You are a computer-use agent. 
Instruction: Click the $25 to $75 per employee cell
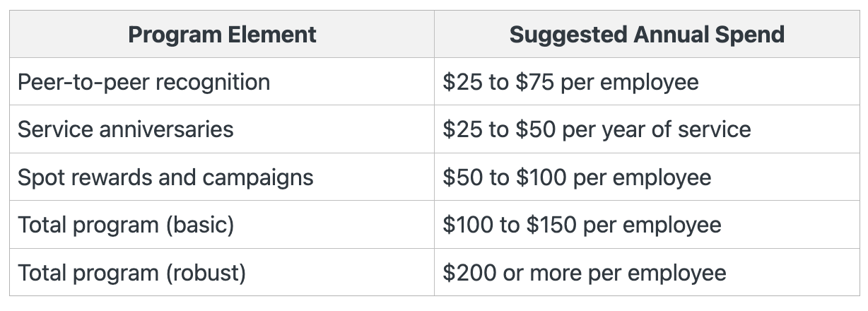[647, 82]
